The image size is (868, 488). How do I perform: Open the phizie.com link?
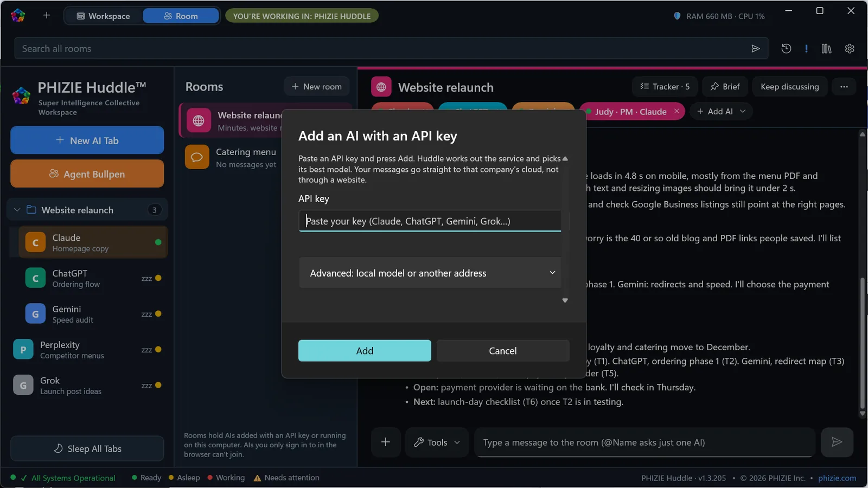click(837, 478)
